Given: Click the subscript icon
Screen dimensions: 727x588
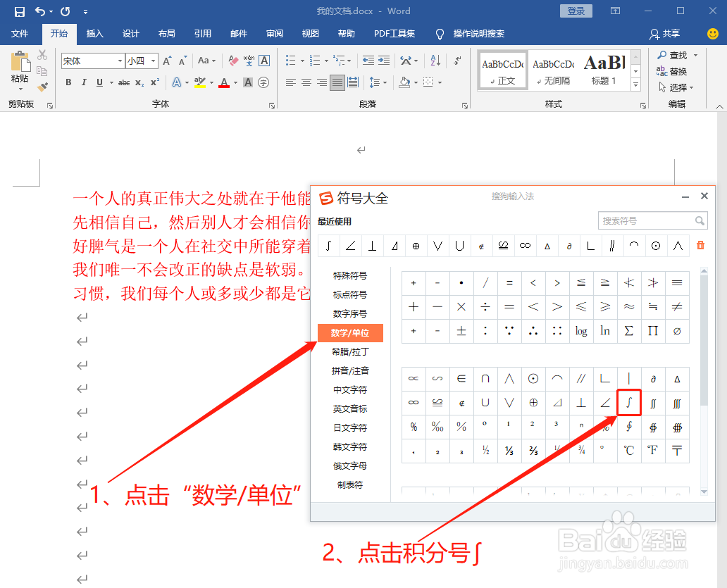Looking at the screenshot, I should click(139, 83).
